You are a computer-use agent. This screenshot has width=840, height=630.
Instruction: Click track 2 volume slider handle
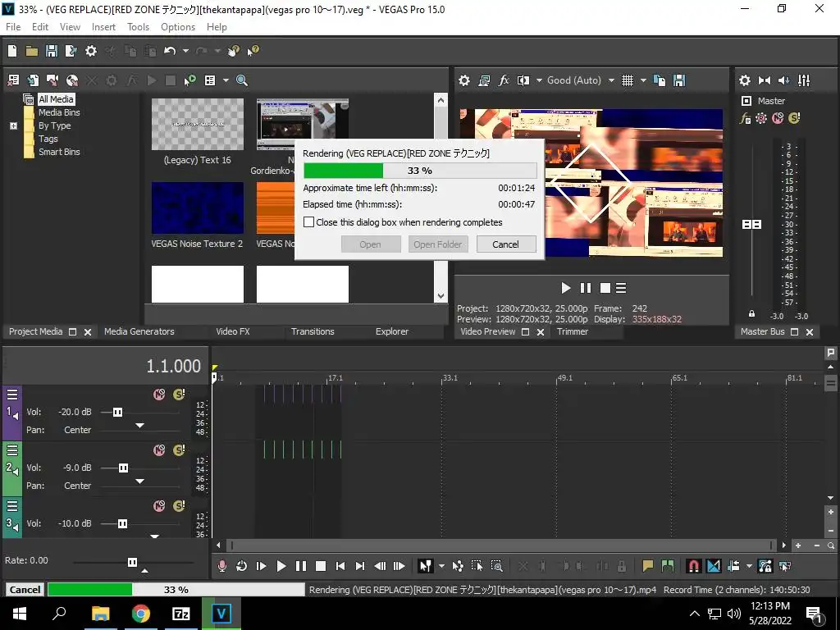pos(123,468)
